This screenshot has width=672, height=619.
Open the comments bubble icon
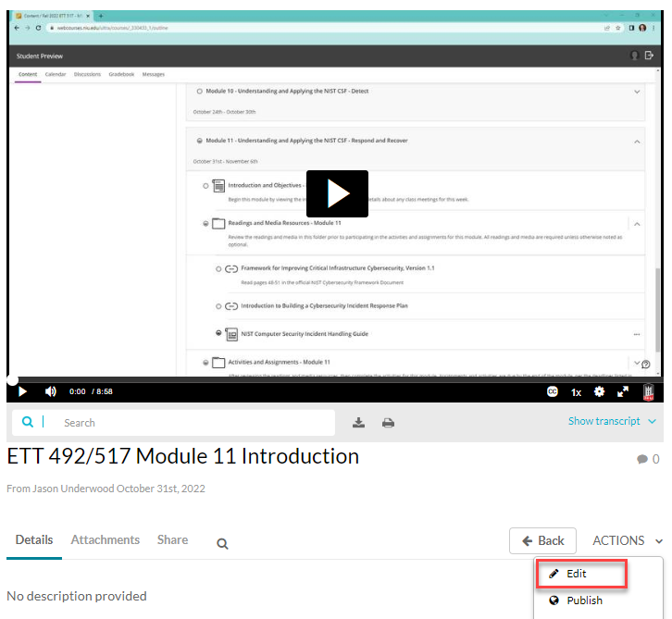642,459
